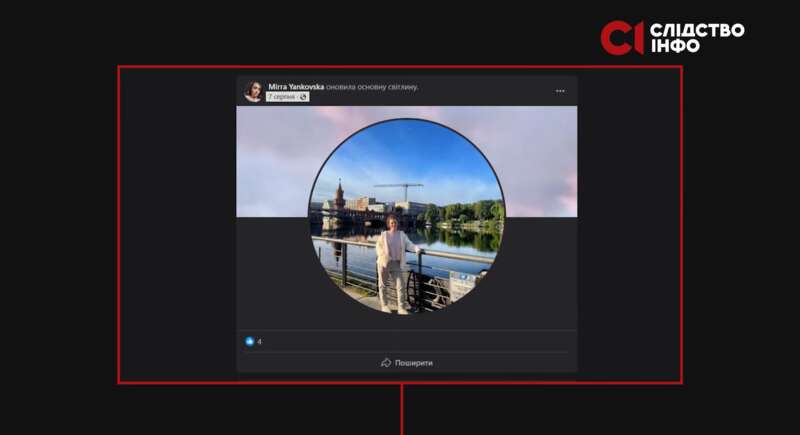The height and width of the screenshot is (435, 800).
Task: Click the red C1 logo emblem
Action: 620,38
